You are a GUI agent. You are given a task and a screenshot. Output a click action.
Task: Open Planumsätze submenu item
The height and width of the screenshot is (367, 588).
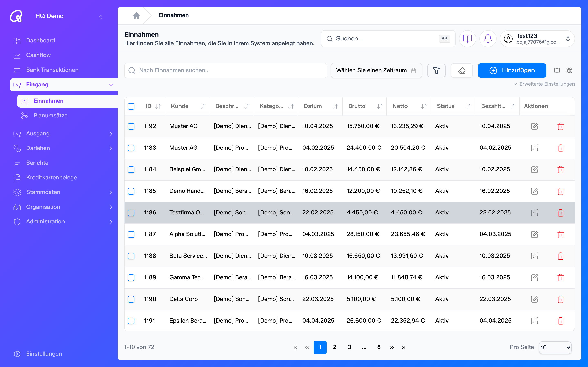[50, 116]
